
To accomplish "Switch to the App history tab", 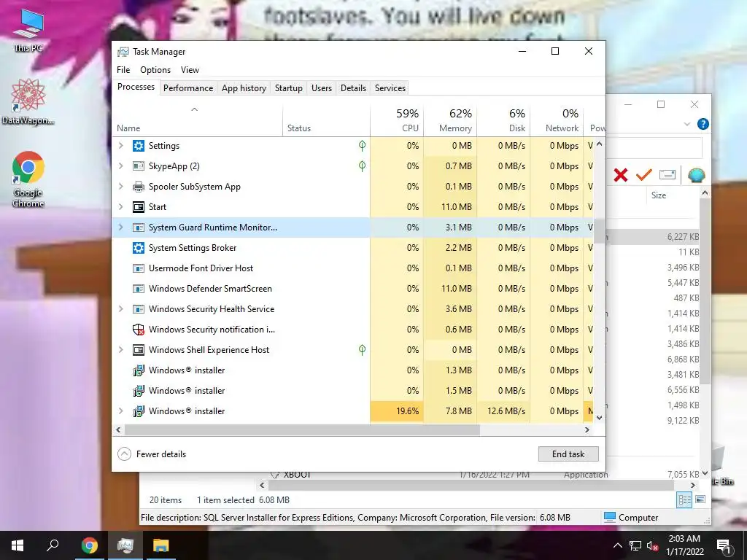I will 244,88.
